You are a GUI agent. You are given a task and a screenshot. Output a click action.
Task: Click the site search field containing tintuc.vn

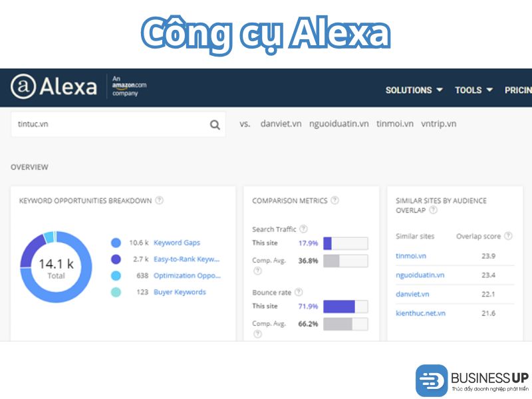(118, 124)
